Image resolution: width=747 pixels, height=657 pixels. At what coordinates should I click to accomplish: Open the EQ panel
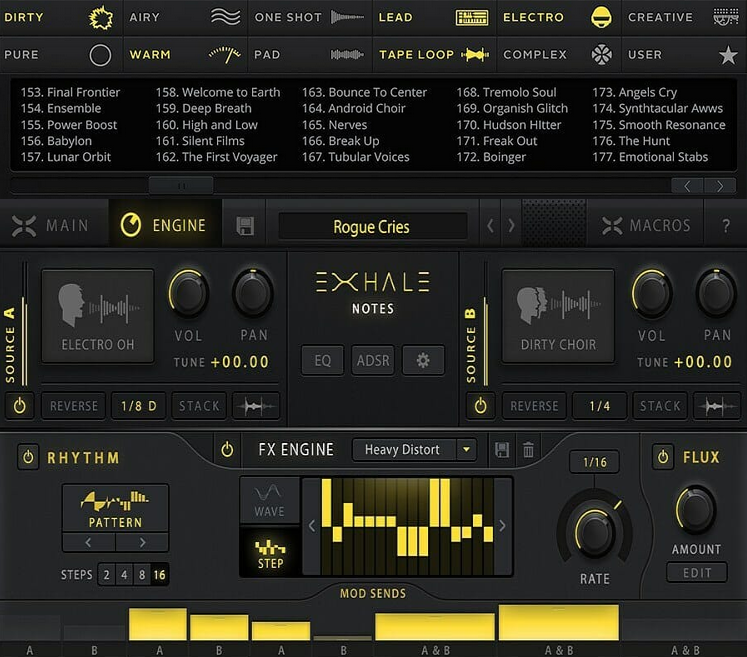(323, 360)
